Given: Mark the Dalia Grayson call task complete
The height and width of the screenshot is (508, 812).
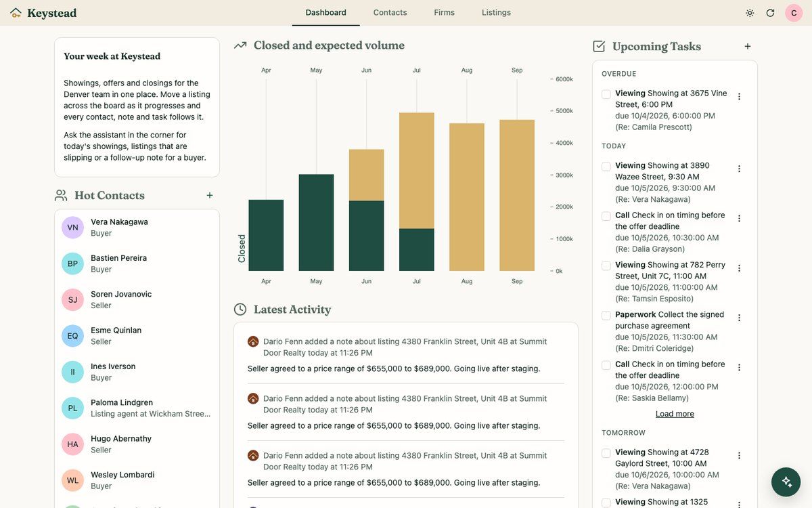Looking at the screenshot, I should pos(606,216).
